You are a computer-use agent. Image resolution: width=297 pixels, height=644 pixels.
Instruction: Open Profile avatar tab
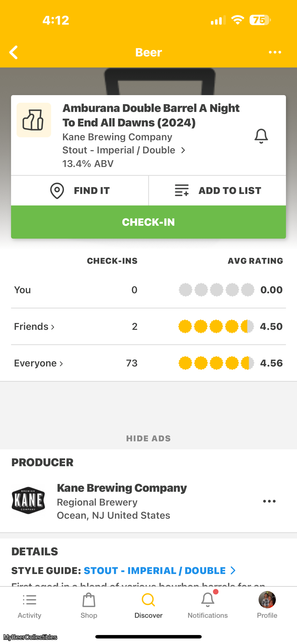pyautogui.click(x=267, y=605)
